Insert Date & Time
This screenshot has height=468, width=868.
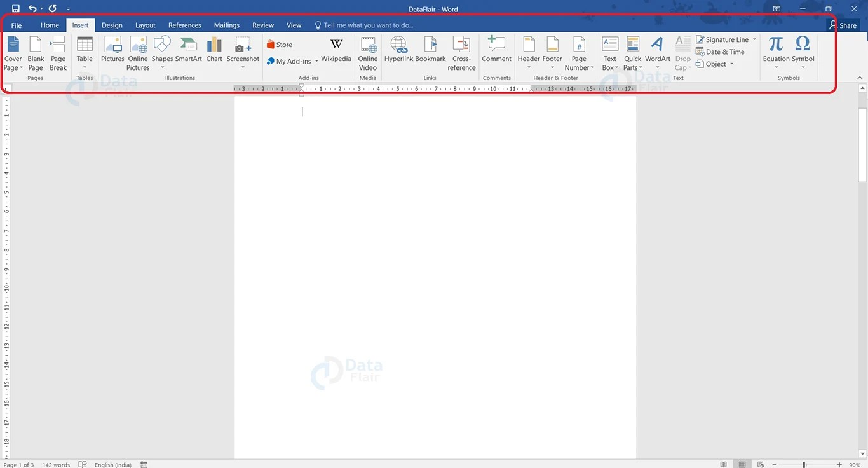pos(720,52)
